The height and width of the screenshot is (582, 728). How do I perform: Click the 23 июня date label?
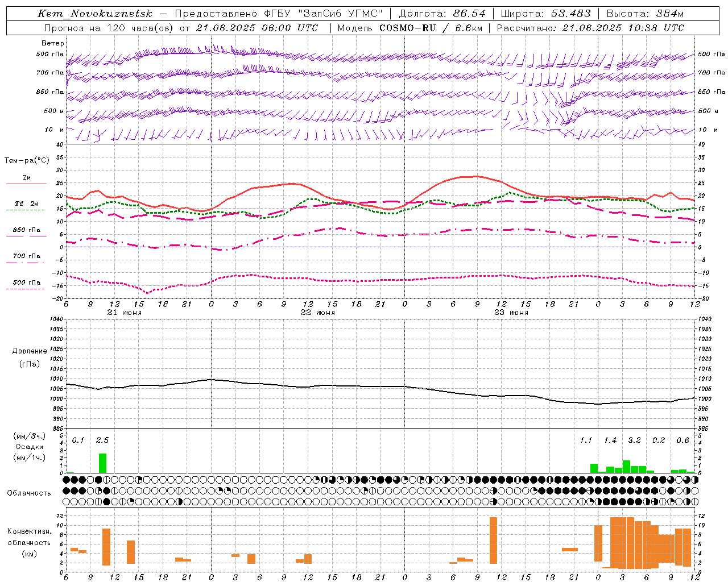[x=511, y=313]
